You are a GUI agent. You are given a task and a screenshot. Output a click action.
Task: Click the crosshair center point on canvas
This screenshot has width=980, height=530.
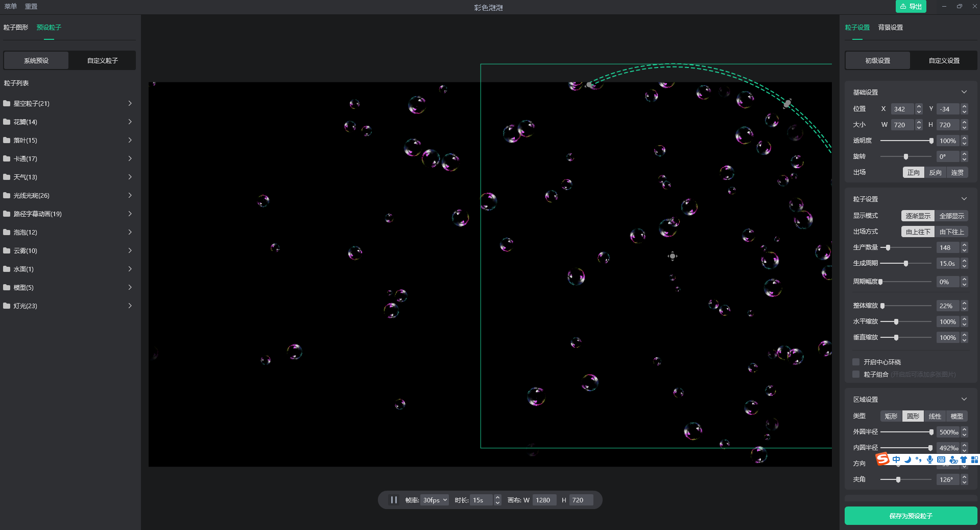click(673, 256)
